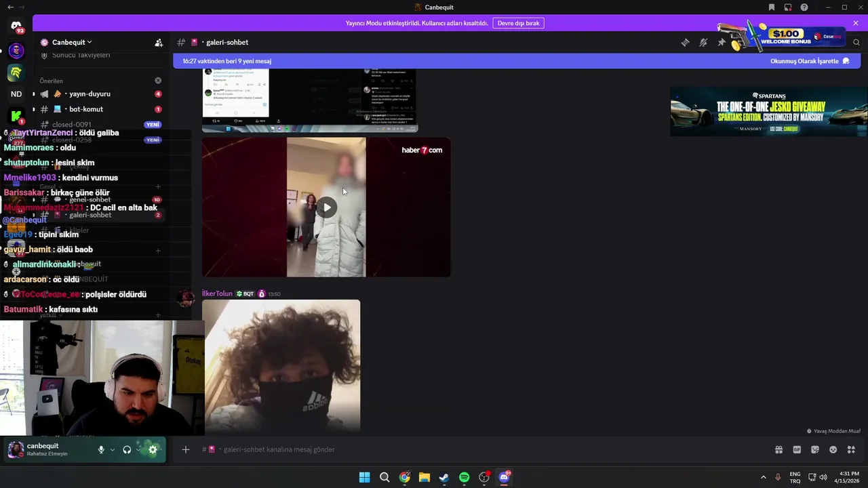Click the ENG TRQ language indicator
Screen dimensions: 868x488
coord(795,477)
